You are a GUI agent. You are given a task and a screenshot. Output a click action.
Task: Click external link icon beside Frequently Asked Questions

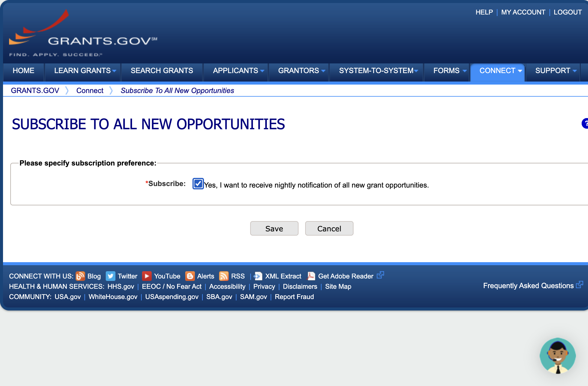coord(580,285)
